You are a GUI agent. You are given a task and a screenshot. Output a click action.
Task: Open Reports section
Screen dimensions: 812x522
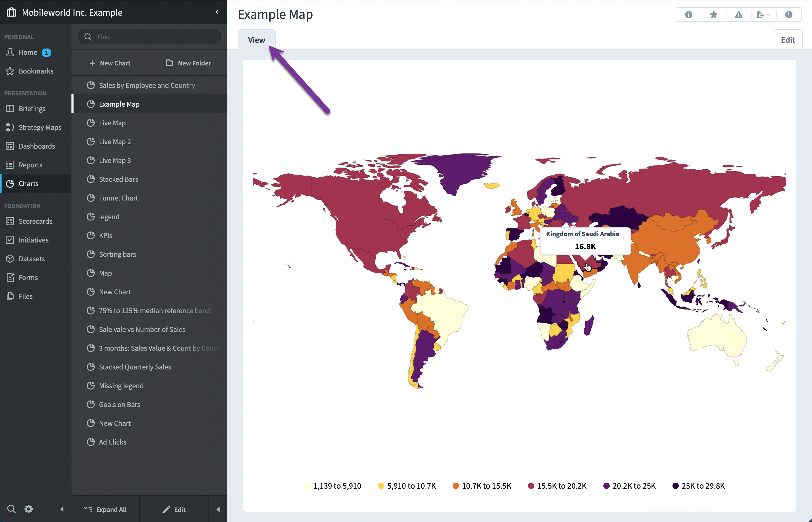[x=35, y=165]
